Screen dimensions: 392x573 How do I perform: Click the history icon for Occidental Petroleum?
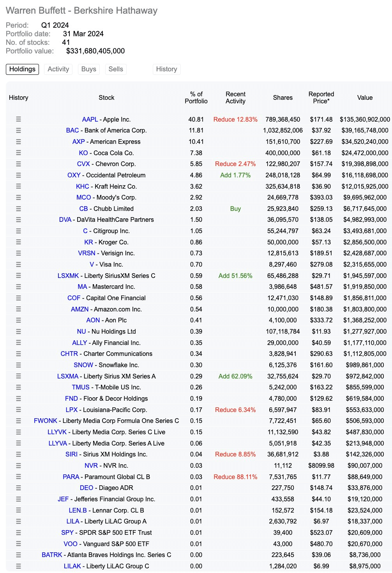18,175
